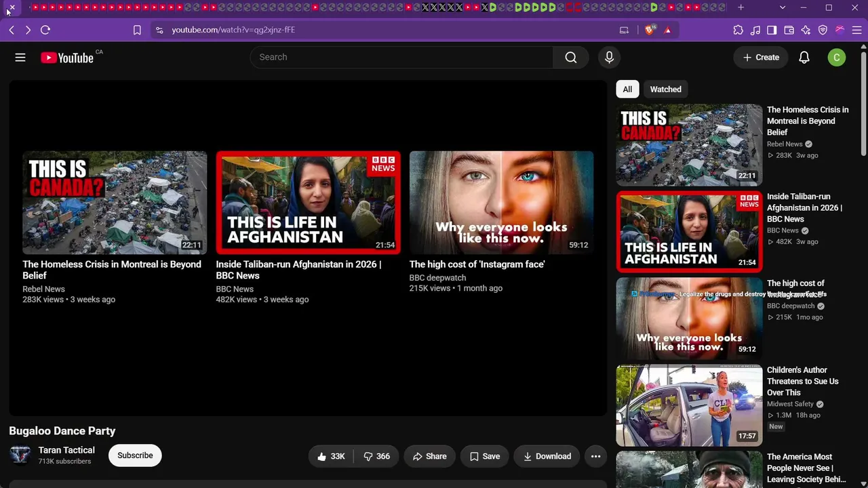868x488 pixels.
Task: Click the YouTube search input field
Action: click(402, 58)
